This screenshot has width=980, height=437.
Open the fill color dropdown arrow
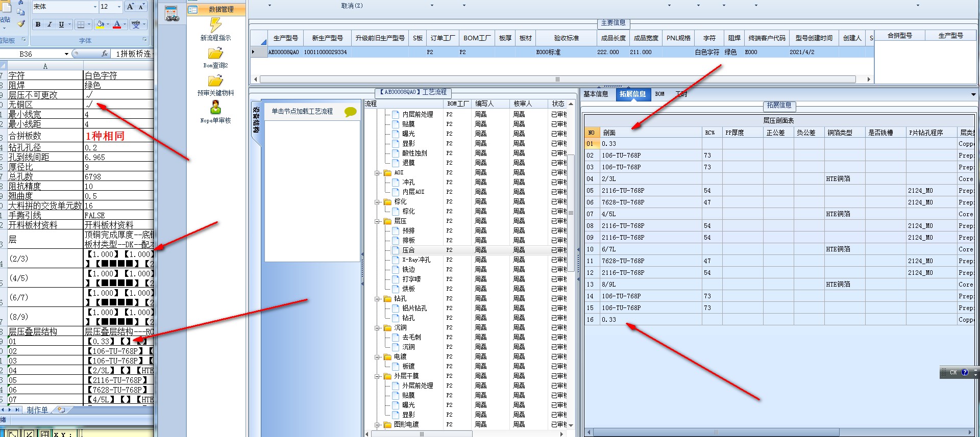pyautogui.click(x=108, y=24)
